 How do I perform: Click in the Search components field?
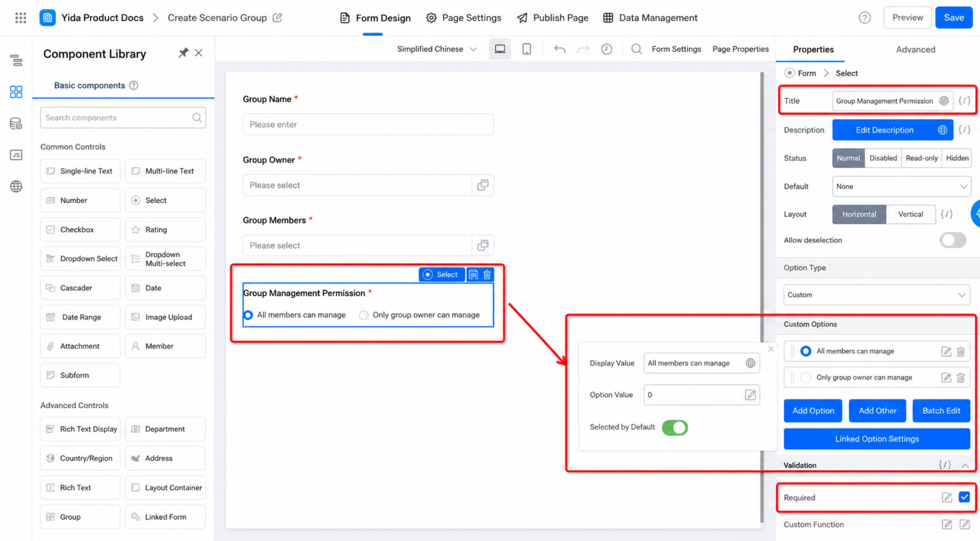click(123, 117)
